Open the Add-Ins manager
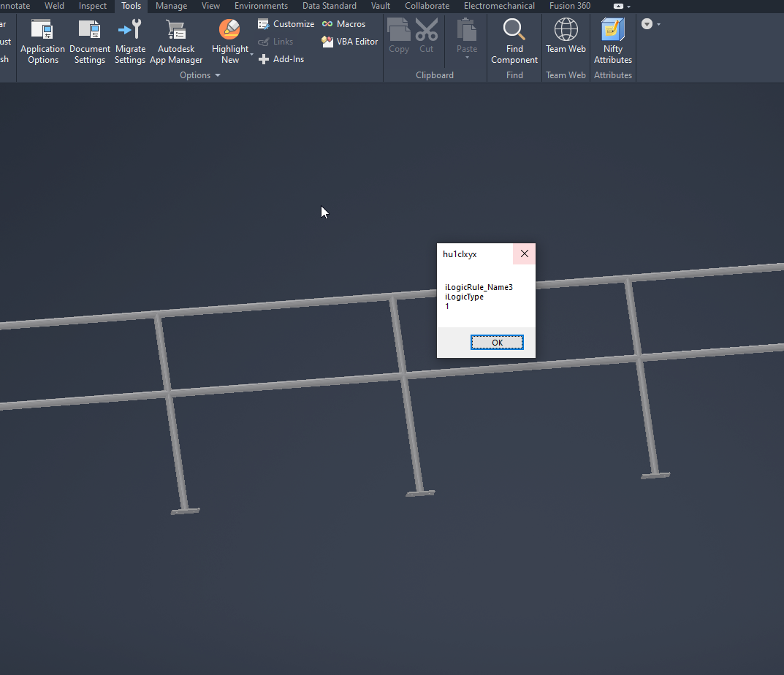784x675 pixels. (281, 59)
